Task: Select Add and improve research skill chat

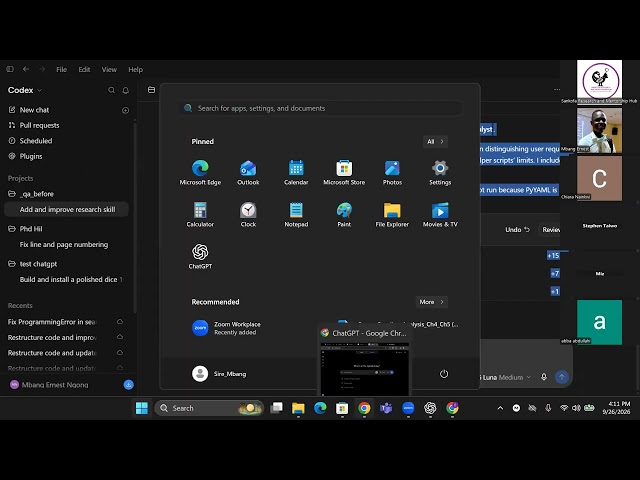Action: point(67,209)
